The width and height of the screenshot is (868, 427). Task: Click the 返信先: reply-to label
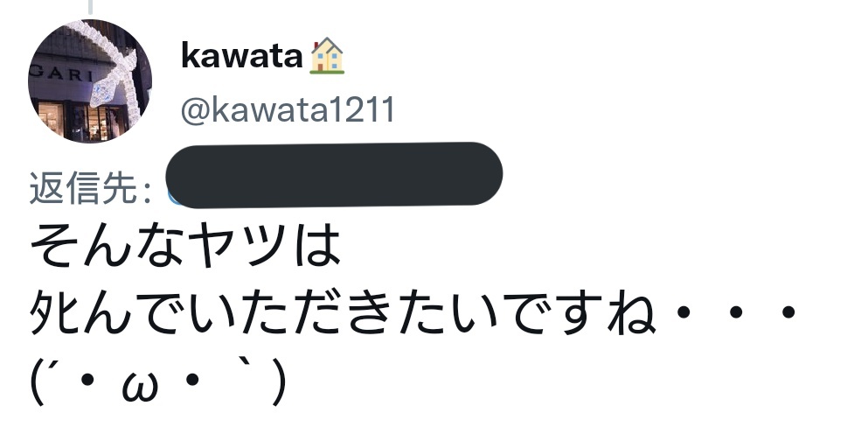point(90,188)
